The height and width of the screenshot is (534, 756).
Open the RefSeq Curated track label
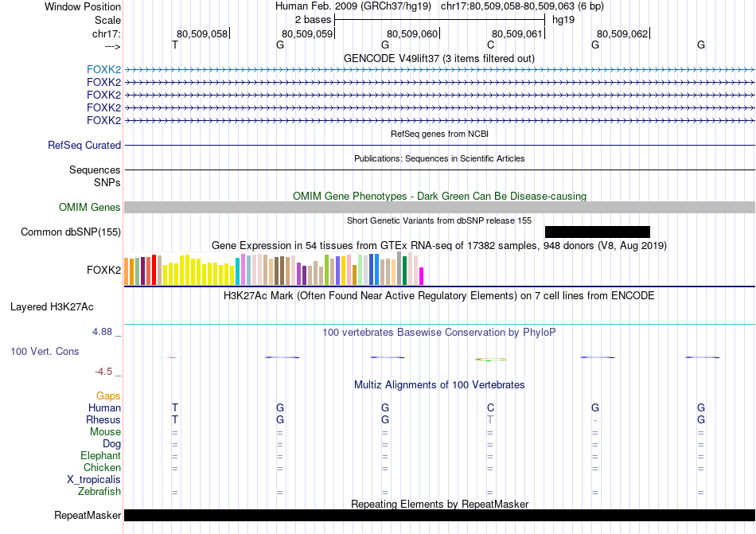pos(84,146)
